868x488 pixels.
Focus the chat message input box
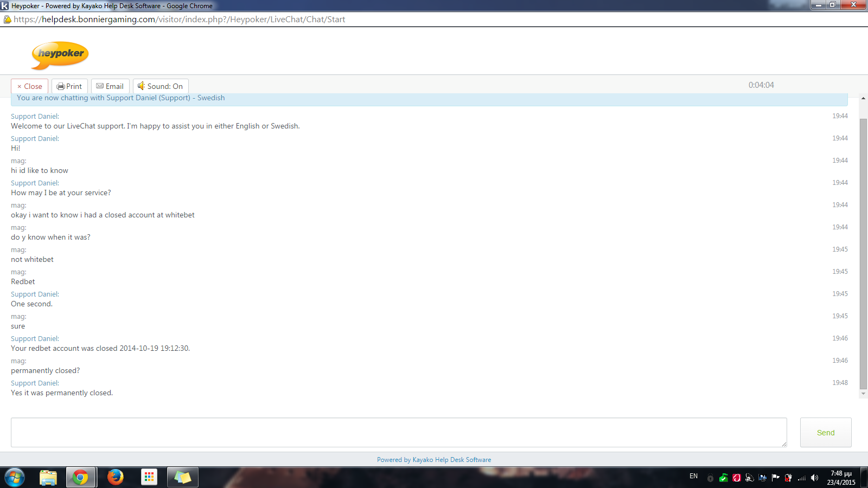[399, 433]
